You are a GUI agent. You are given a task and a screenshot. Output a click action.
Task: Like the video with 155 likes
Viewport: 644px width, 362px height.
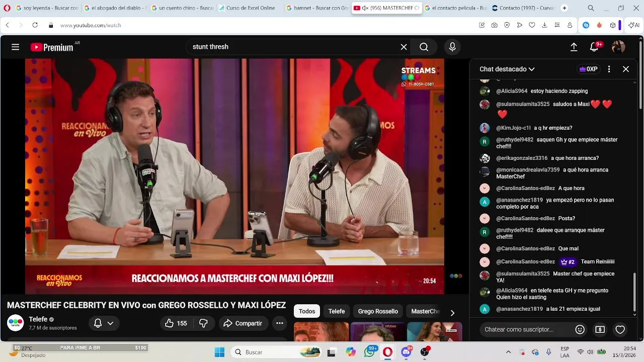tap(176, 323)
